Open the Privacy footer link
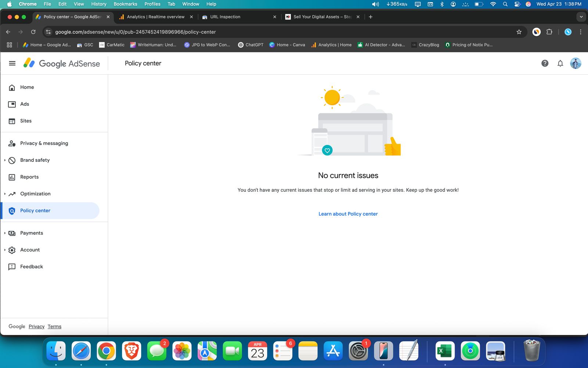Screen dimensions: 588x368 click(x=36, y=326)
